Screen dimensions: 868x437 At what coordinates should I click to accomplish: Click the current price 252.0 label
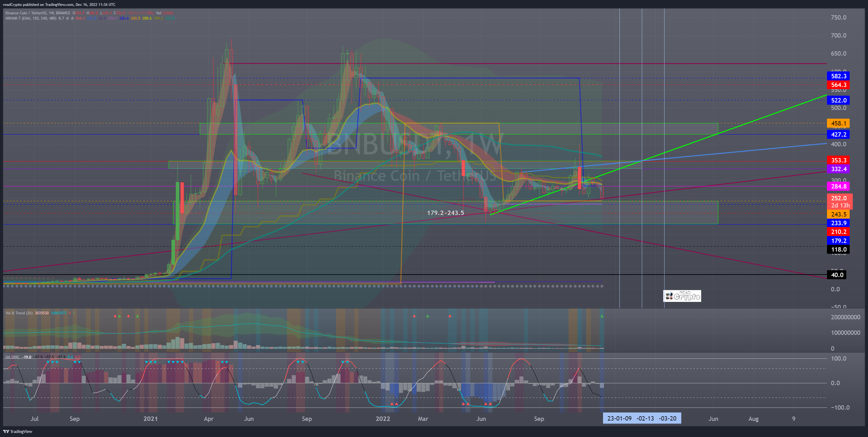point(839,198)
